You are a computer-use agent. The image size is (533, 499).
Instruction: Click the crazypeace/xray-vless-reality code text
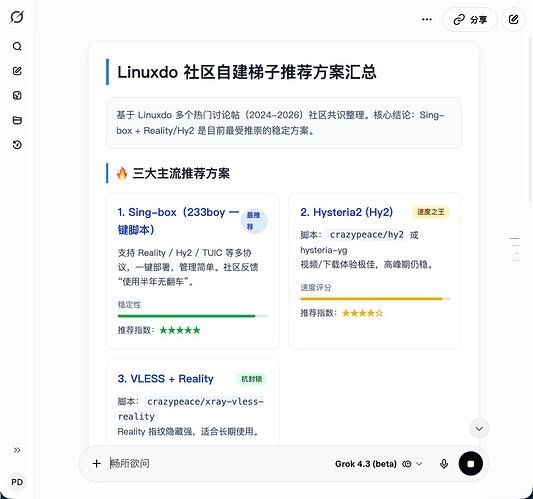coord(190,409)
